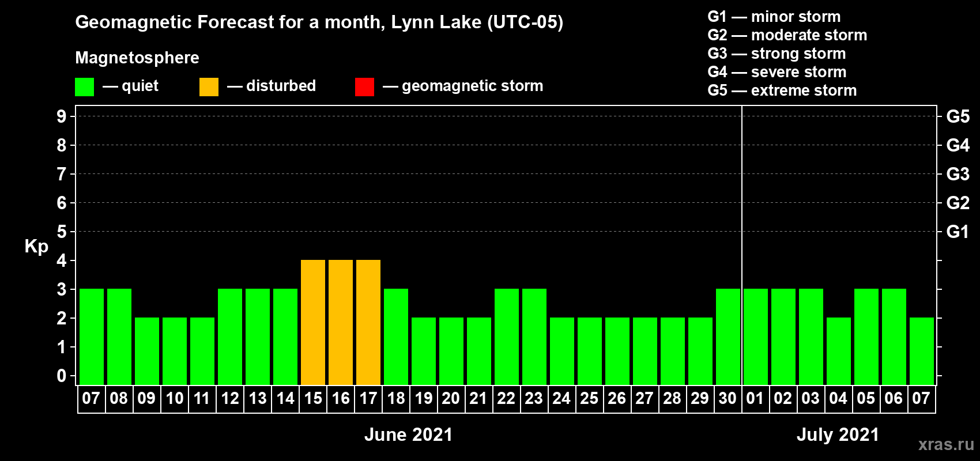Image resolution: width=980 pixels, height=461 pixels.
Task: Click the Kp axis value 9
Action: pyautogui.click(x=62, y=116)
